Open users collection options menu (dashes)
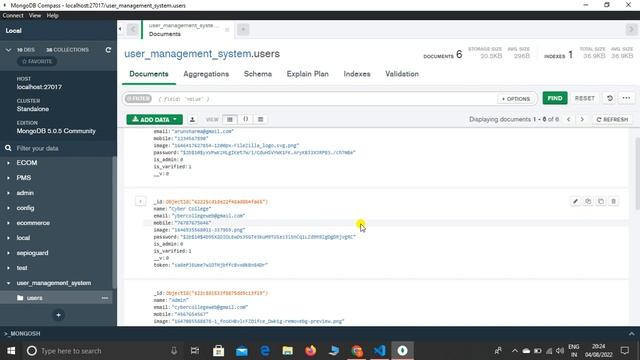Screen dimensions: 640x360 tap(105, 298)
